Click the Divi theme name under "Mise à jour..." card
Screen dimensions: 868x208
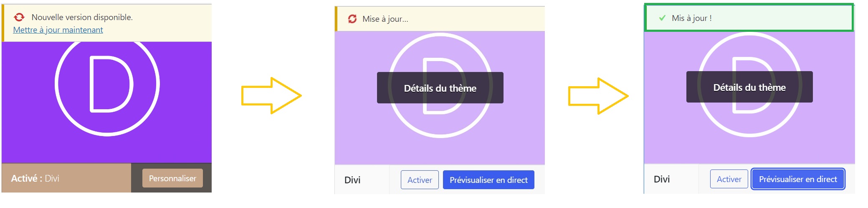click(352, 180)
